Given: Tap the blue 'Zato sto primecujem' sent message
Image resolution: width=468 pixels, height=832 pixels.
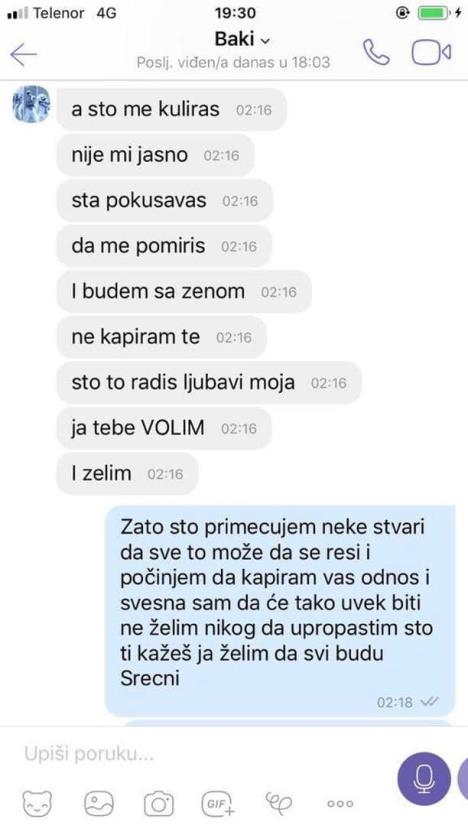Looking at the screenshot, I should 280,611.
